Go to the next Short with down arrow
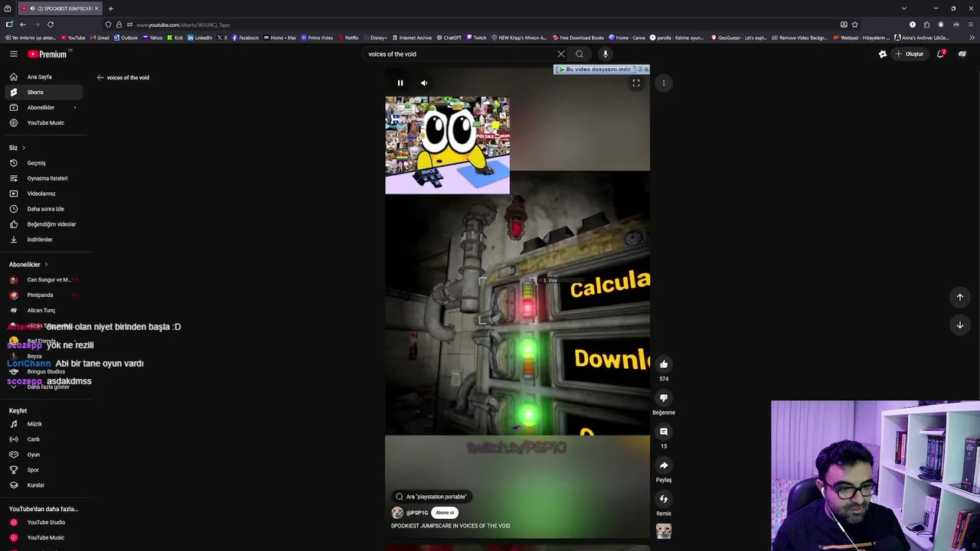980x551 pixels. point(960,324)
